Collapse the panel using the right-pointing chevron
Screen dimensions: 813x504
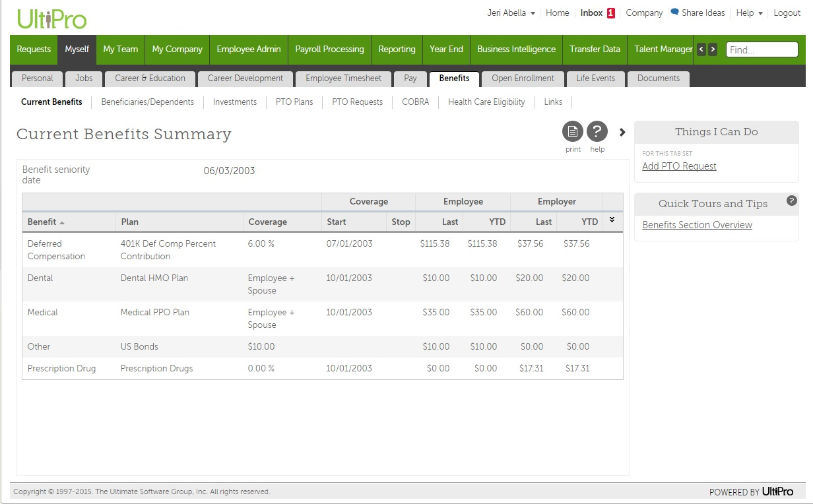tap(622, 132)
